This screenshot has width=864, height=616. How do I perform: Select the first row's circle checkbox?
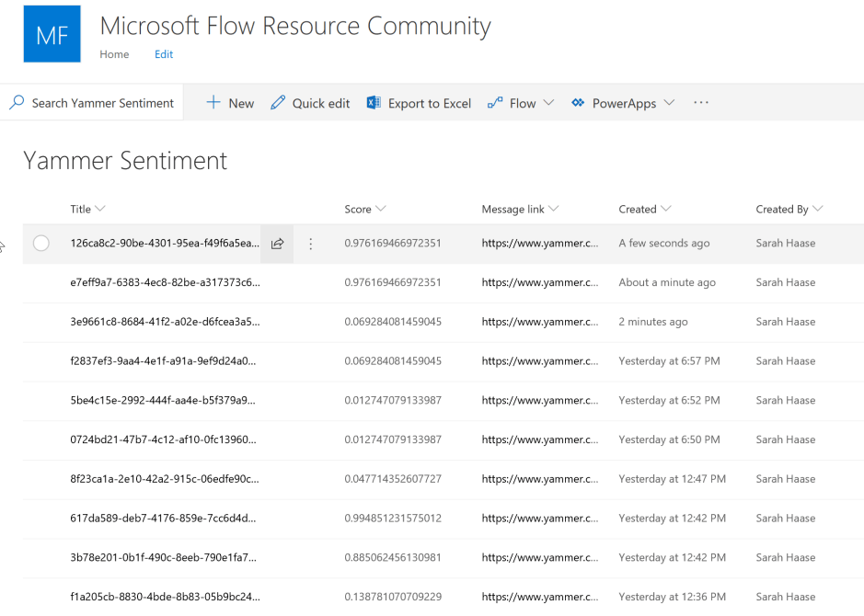coord(40,244)
